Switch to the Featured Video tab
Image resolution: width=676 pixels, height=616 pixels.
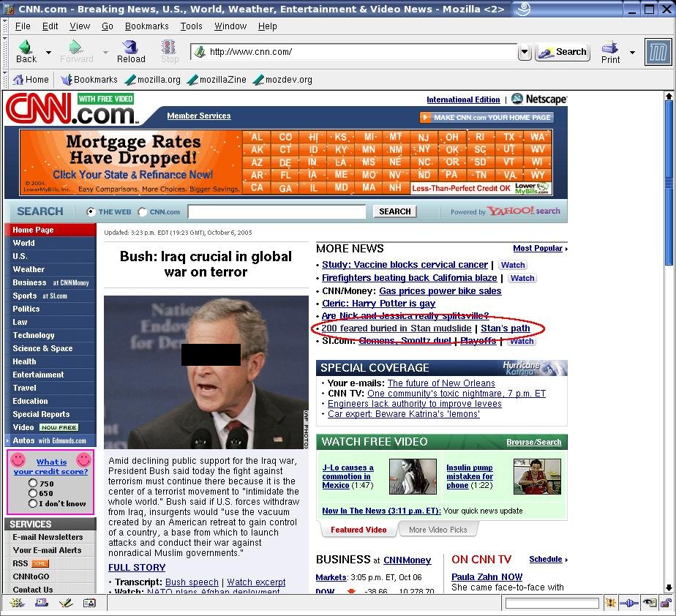358,530
